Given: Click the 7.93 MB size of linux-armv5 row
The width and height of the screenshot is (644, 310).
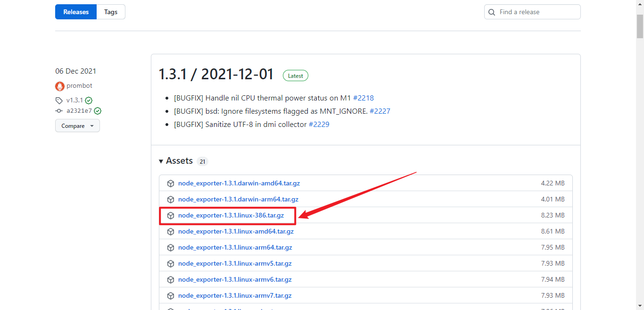Looking at the screenshot, I should (x=553, y=263).
